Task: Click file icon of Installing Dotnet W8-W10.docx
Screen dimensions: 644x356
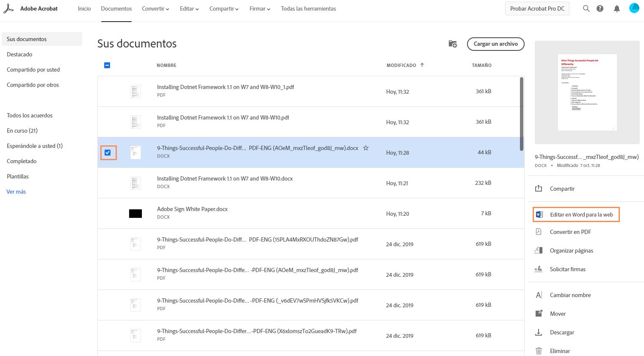Action: 135,183
